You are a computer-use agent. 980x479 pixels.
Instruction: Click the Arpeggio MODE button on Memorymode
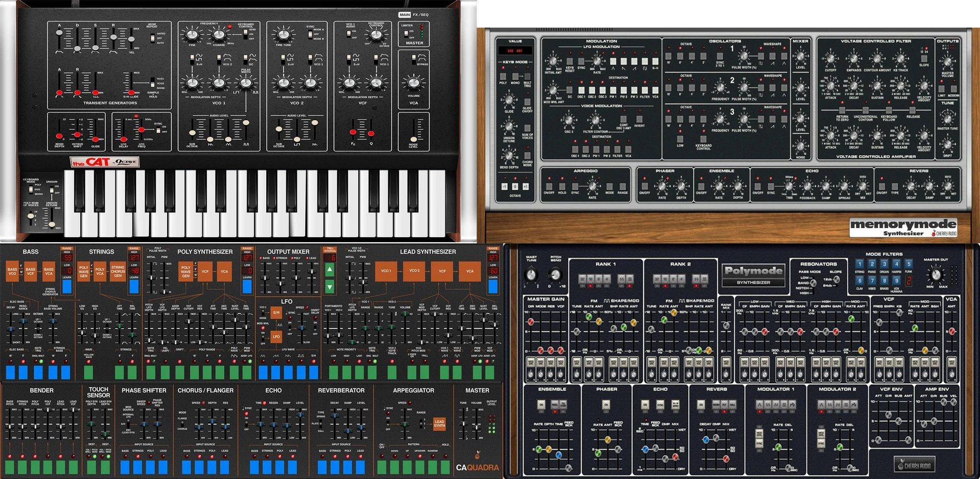(609, 186)
